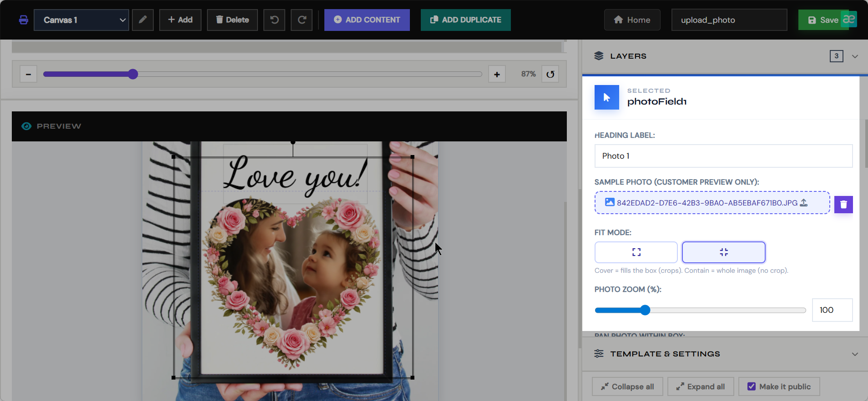Zoom in with the plus button
Screen dimensions: 868x401
pyautogui.click(x=497, y=74)
